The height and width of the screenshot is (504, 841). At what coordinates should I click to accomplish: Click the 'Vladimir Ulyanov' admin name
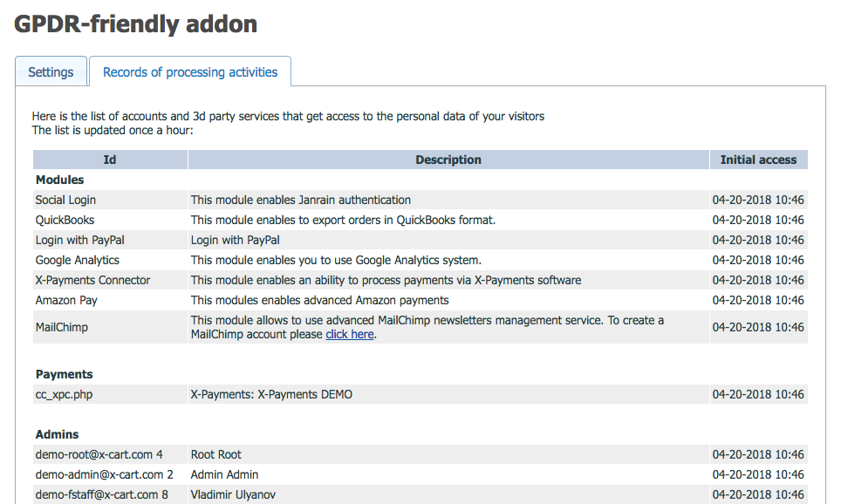coord(233,494)
